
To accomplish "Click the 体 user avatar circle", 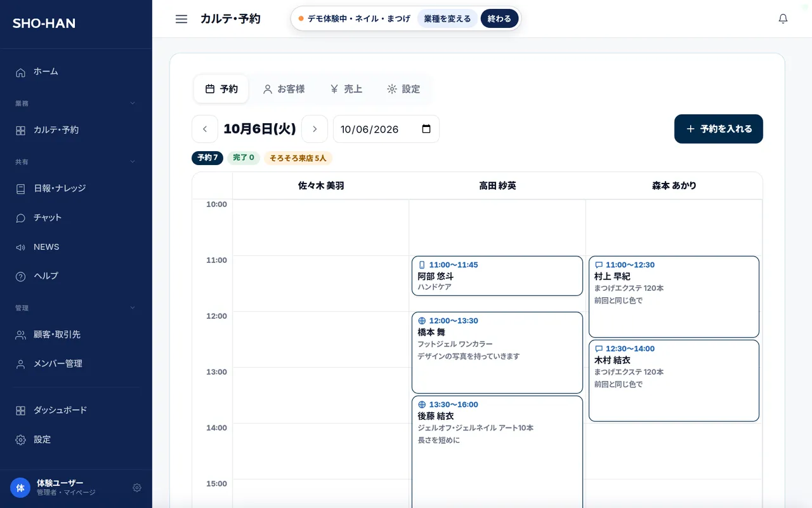I will [x=20, y=488].
